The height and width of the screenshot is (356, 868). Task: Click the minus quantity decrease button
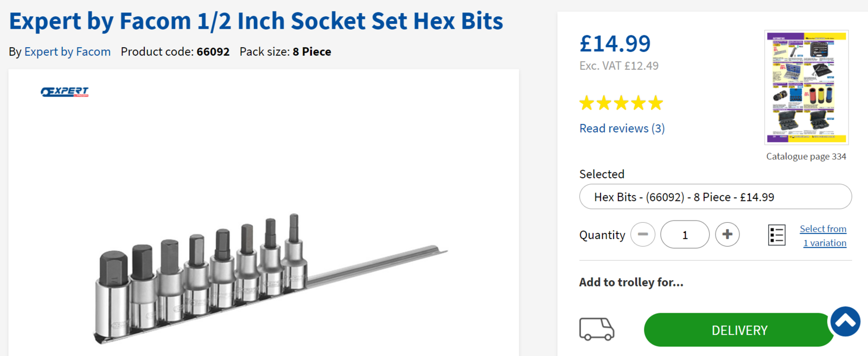click(x=643, y=235)
